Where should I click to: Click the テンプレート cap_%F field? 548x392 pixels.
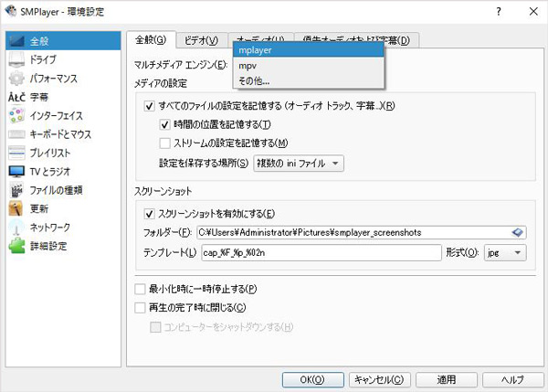[321, 252]
